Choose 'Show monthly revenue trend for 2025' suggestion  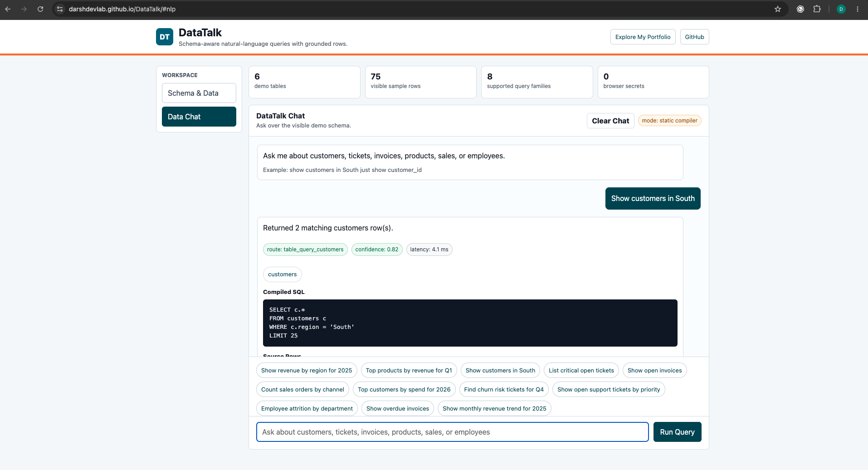494,409
